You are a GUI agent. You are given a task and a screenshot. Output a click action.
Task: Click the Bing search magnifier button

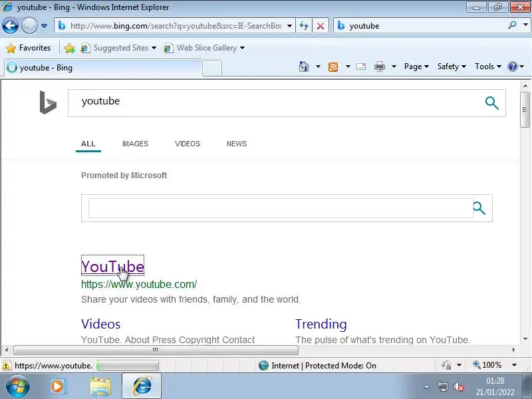pyautogui.click(x=491, y=103)
